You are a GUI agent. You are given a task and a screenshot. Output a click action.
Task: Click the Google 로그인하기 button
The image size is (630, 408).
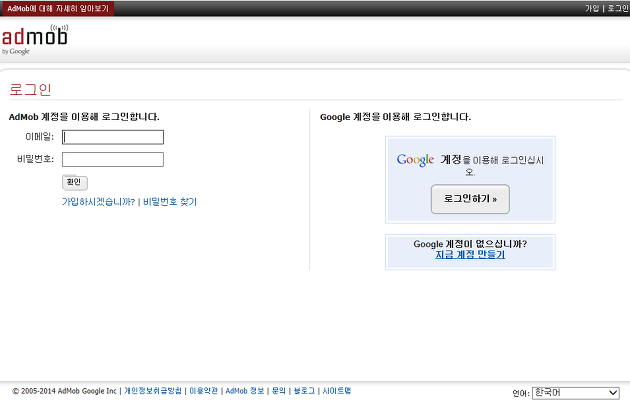(x=470, y=199)
